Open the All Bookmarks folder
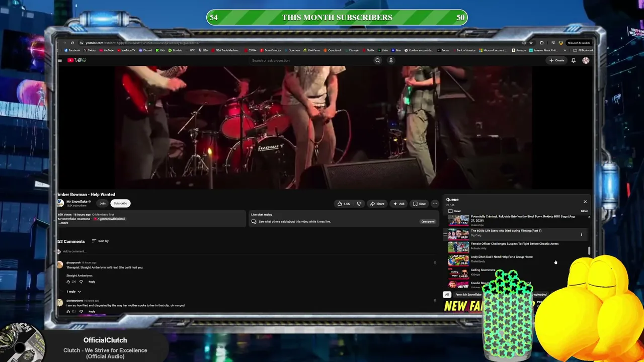644x362 pixels. (584, 50)
